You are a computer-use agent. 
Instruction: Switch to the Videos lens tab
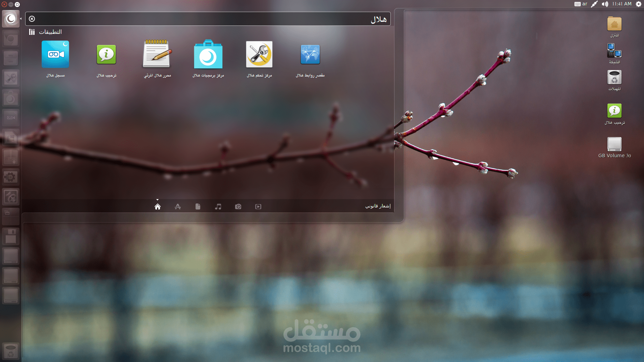pos(258,206)
